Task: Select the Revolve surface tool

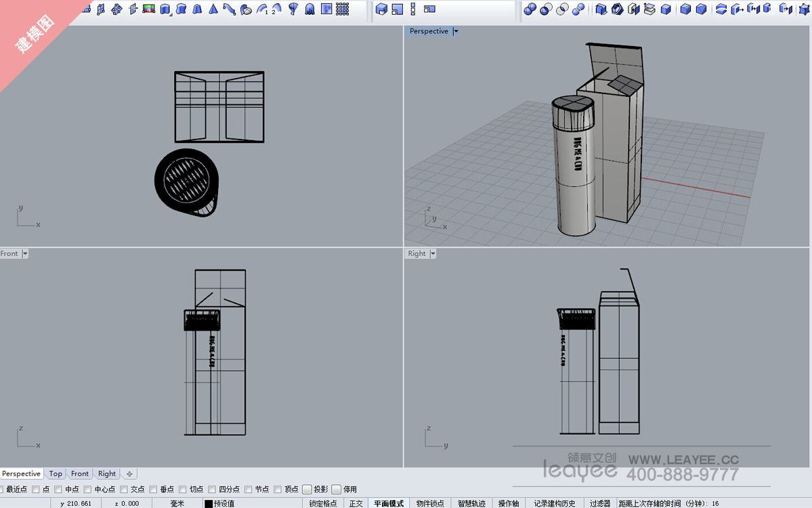Action: [293, 9]
